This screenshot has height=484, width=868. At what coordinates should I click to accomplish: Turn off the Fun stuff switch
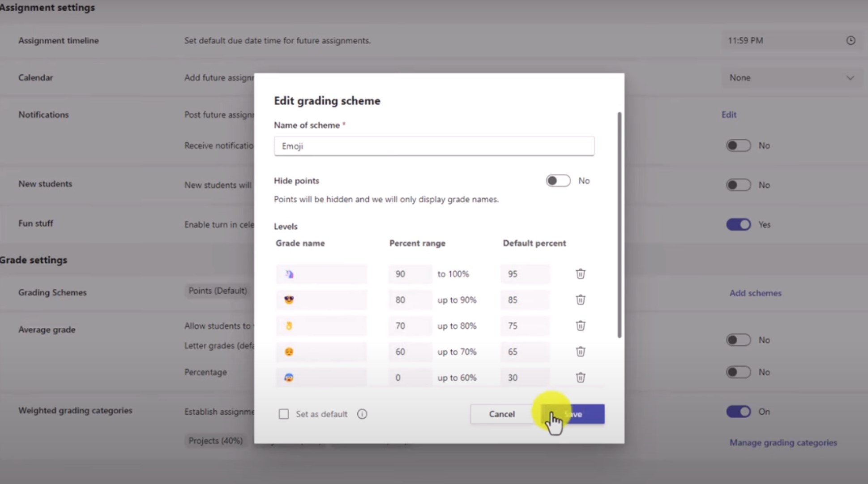[738, 224]
